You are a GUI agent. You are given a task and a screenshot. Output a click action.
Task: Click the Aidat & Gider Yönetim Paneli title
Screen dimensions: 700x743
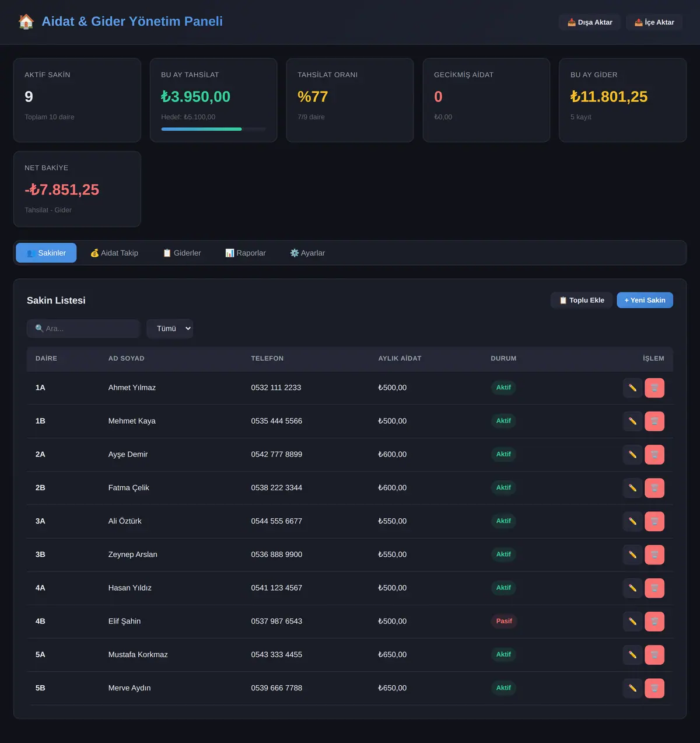coord(132,22)
